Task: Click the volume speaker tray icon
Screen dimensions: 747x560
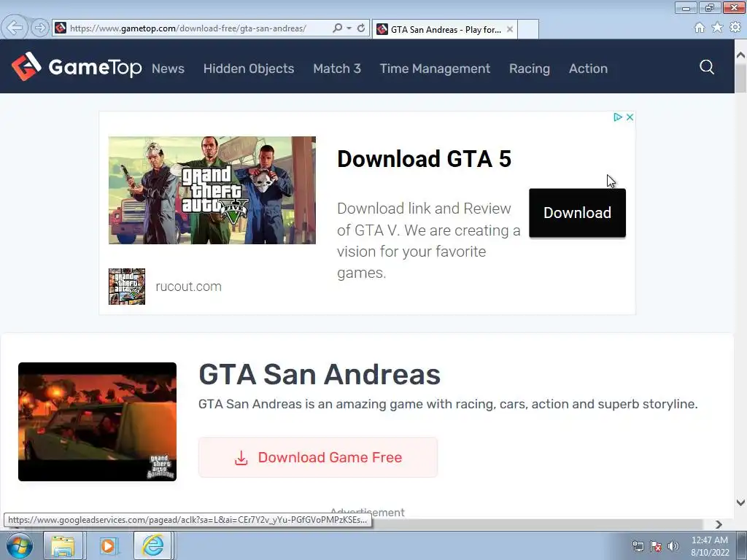Action: [x=673, y=546]
